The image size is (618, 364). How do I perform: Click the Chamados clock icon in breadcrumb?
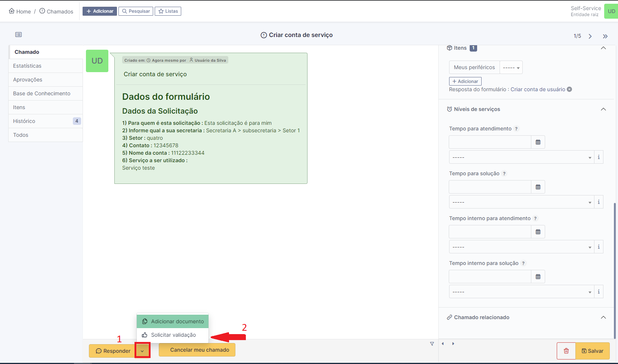coord(42,11)
